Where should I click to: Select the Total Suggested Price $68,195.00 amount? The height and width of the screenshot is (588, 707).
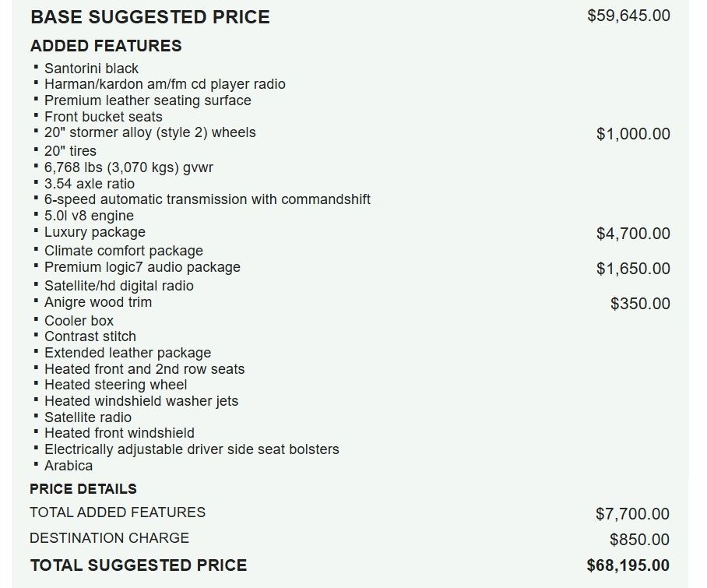point(628,565)
